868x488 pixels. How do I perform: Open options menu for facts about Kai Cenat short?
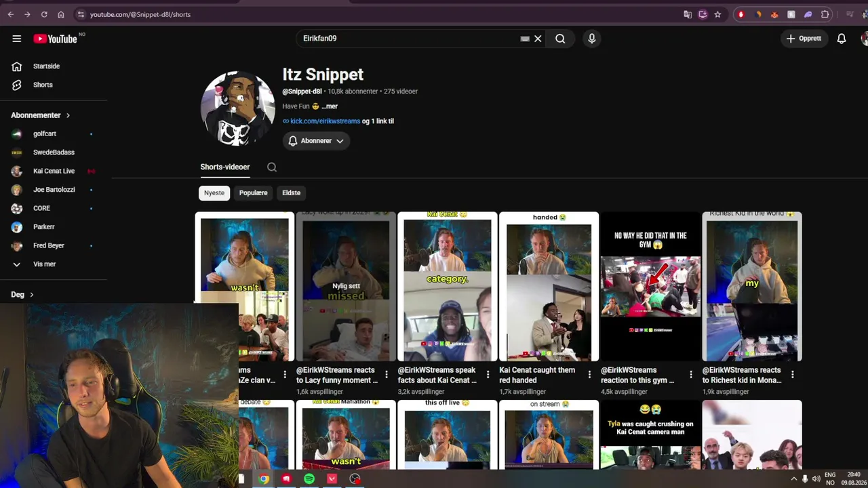click(488, 374)
